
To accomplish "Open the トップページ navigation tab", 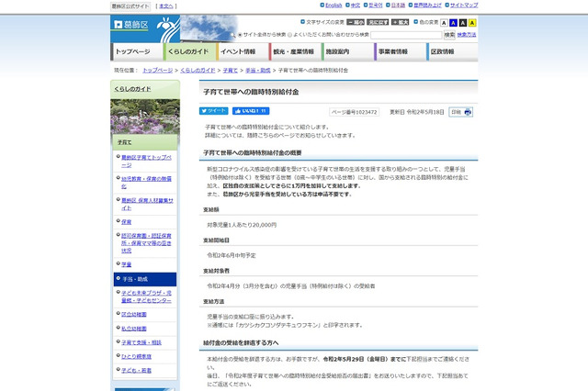I will click(x=137, y=51).
